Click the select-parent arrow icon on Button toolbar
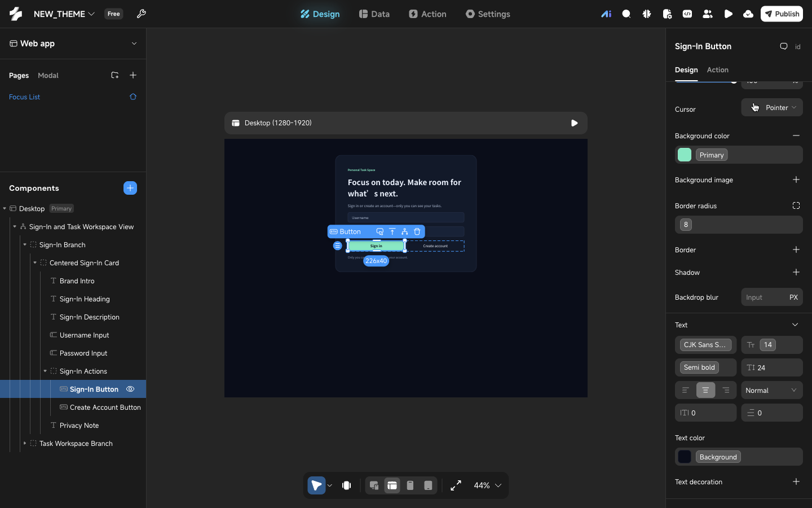This screenshot has height=508, width=812. tap(392, 231)
